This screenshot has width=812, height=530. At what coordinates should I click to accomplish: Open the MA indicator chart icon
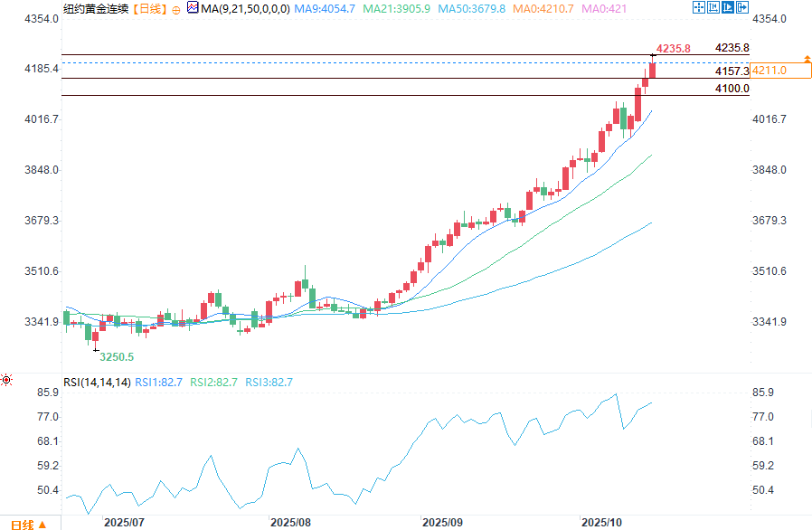tap(193, 8)
